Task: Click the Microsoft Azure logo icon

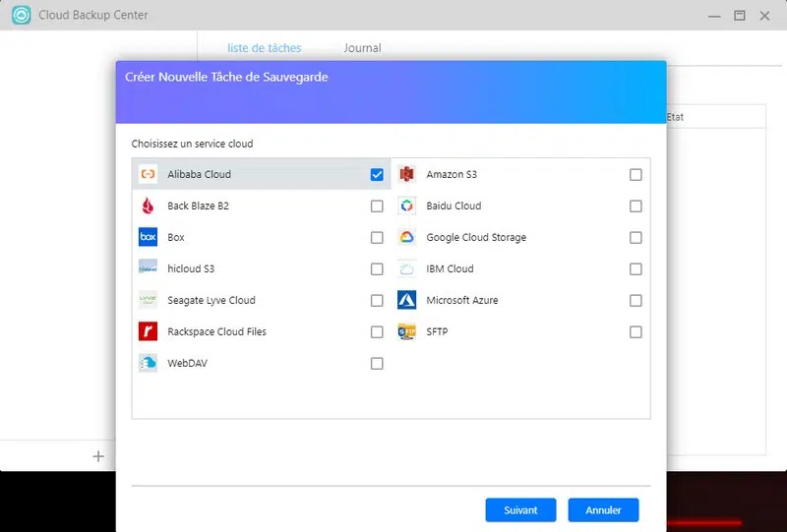Action: 406,300
